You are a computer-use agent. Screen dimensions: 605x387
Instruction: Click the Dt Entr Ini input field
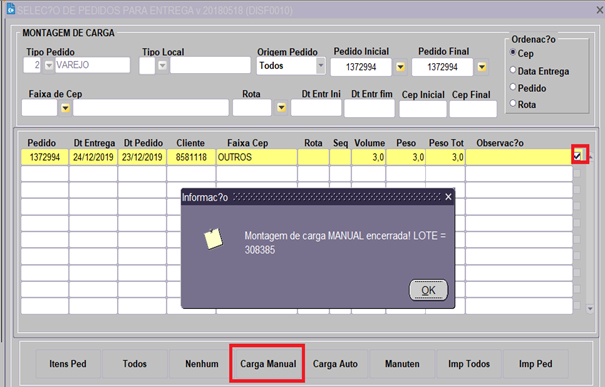(x=316, y=108)
